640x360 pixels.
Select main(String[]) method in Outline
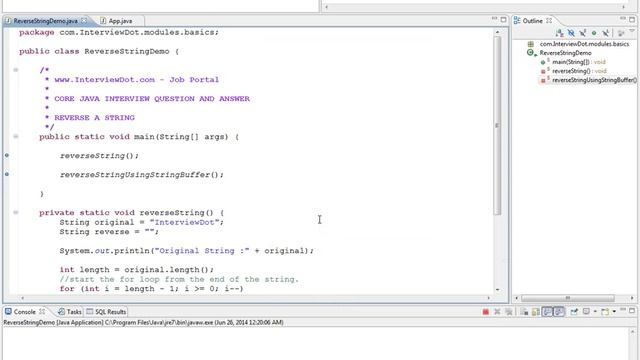[x=579, y=62]
